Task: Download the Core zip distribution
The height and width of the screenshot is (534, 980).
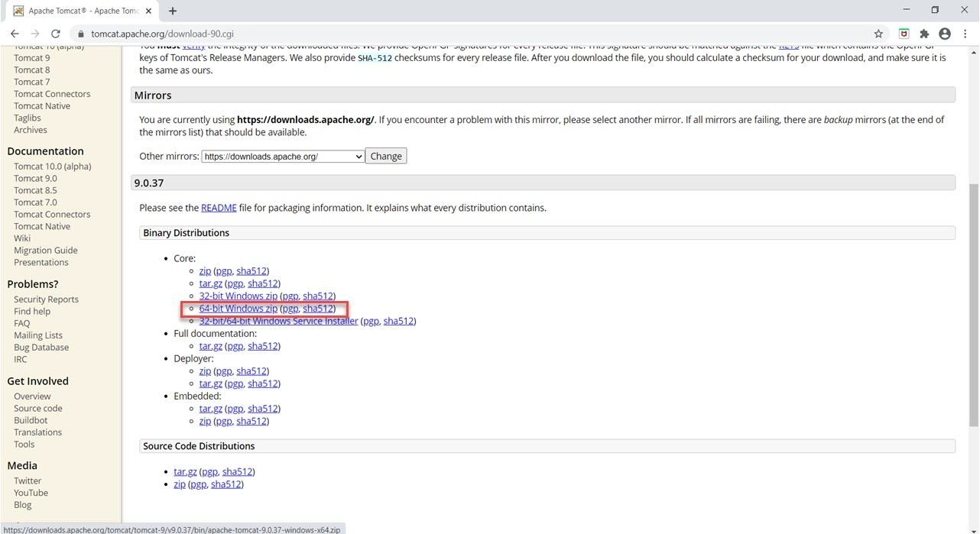Action: (205, 271)
